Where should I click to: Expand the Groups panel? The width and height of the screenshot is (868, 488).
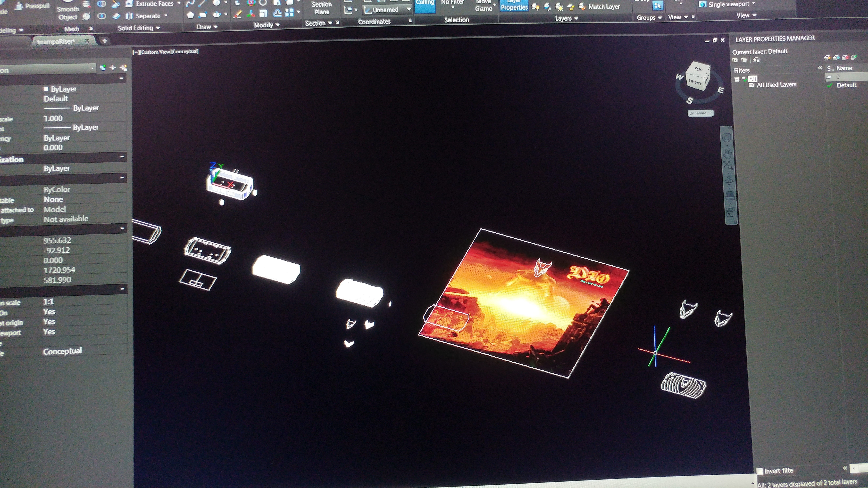[649, 17]
